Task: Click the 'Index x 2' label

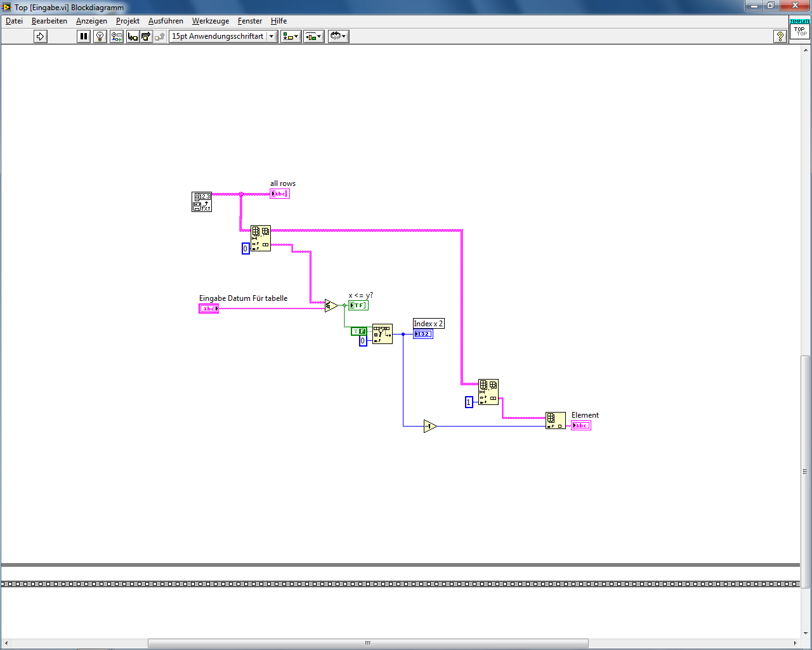Action: (429, 324)
